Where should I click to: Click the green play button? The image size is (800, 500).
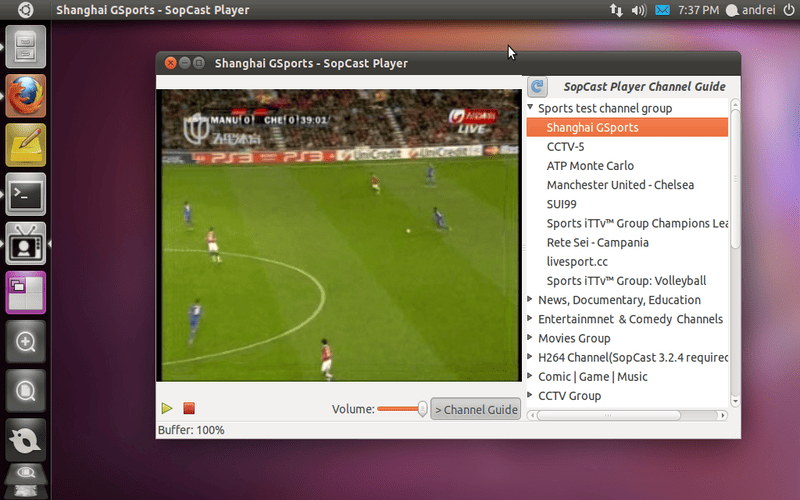(x=167, y=409)
